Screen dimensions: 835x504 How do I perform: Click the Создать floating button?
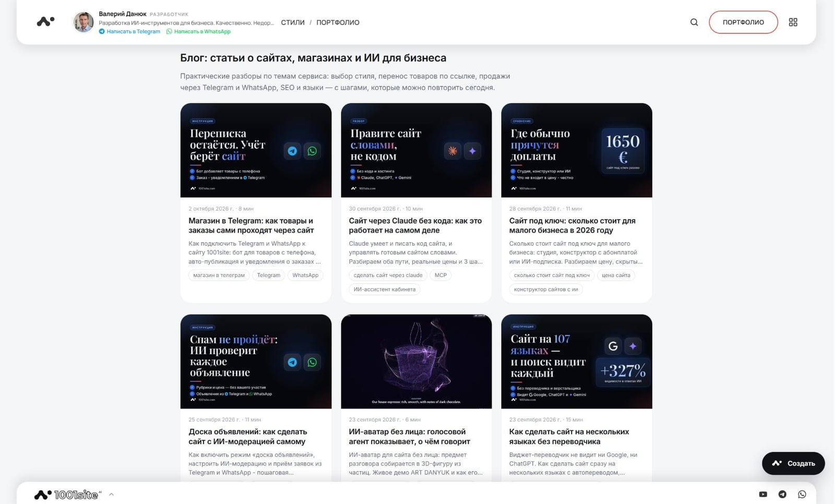[x=793, y=463]
